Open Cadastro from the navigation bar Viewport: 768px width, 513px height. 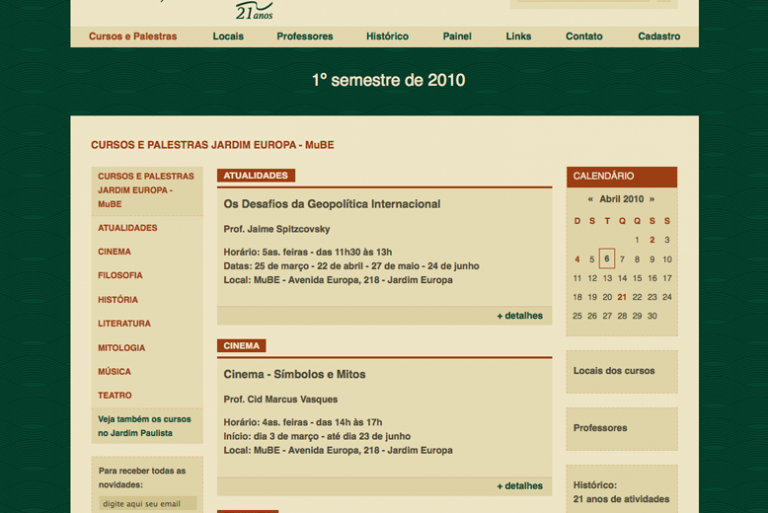click(x=659, y=37)
